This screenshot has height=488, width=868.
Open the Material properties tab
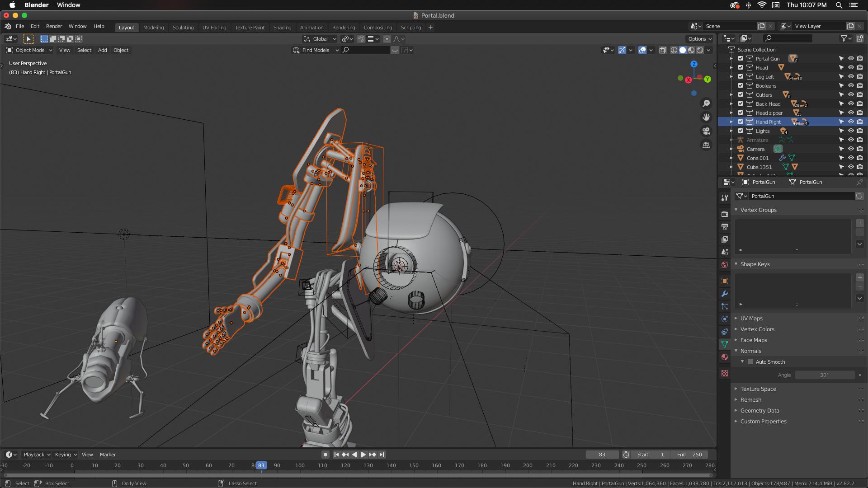tap(725, 357)
